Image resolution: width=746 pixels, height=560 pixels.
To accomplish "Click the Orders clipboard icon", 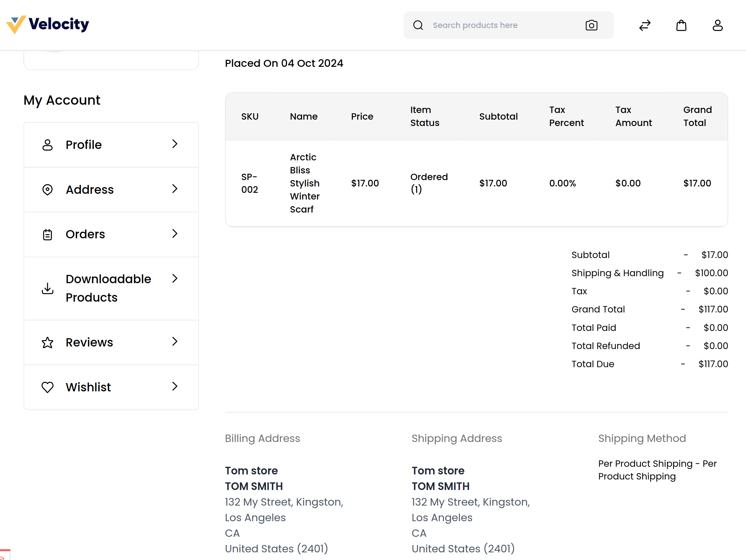I will click(x=47, y=234).
